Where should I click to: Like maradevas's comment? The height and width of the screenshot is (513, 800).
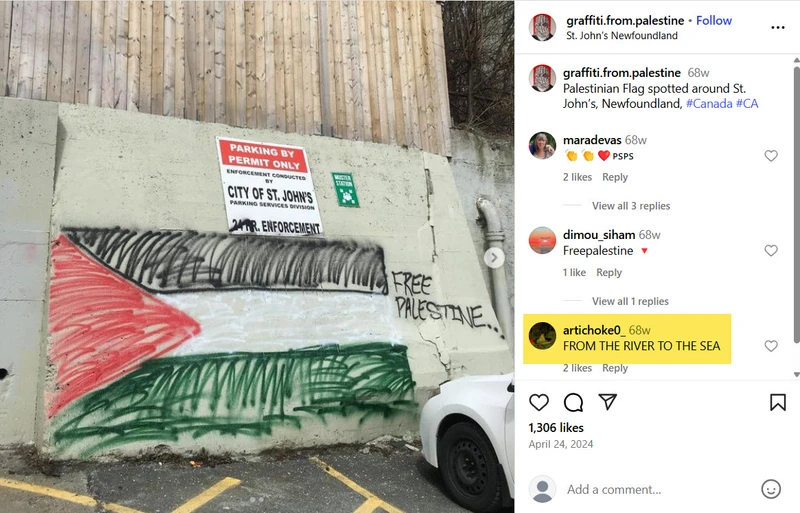tap(771, 156)
